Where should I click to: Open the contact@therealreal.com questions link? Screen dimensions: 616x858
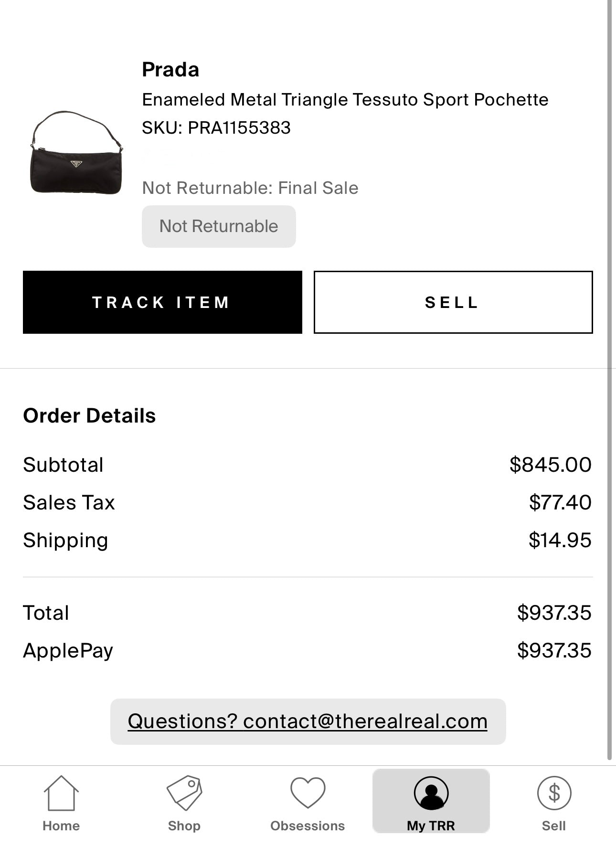tap(308, 721)
